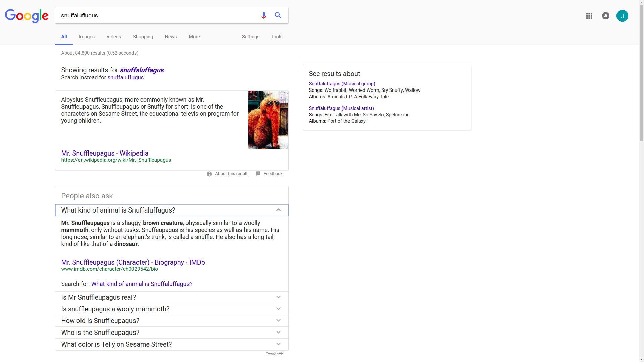This screenshot has height=362, width=644.
Task: Click the Feedback flag icon under snippet
Action: (258, 174)
